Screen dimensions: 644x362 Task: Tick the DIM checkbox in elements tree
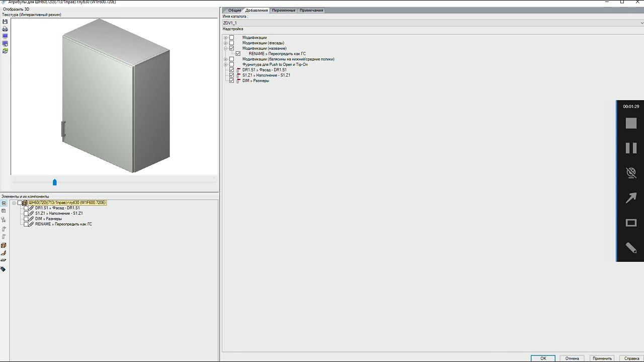(26, 219)
